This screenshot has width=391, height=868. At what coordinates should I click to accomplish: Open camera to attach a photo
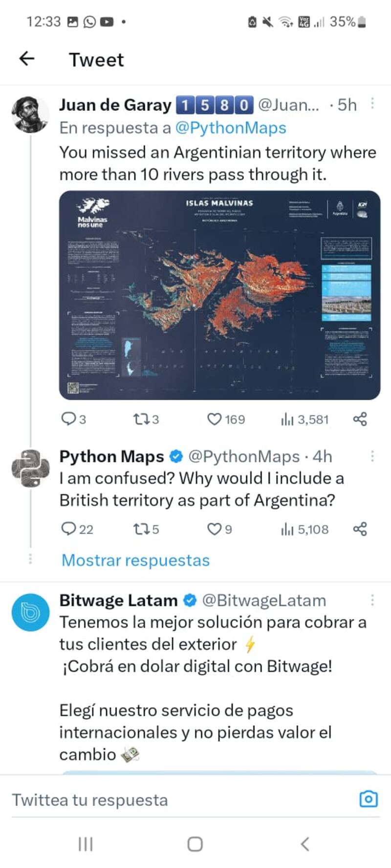[368, 799]
